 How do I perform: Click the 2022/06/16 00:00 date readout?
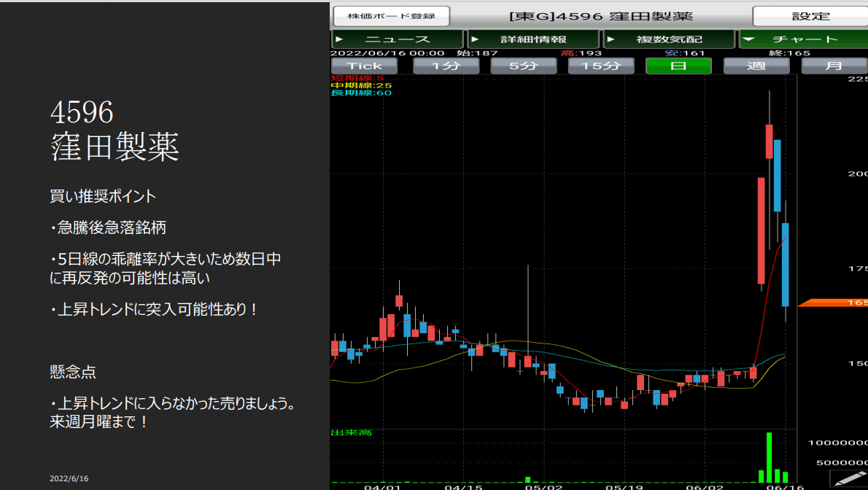click(x=387, y=53)
